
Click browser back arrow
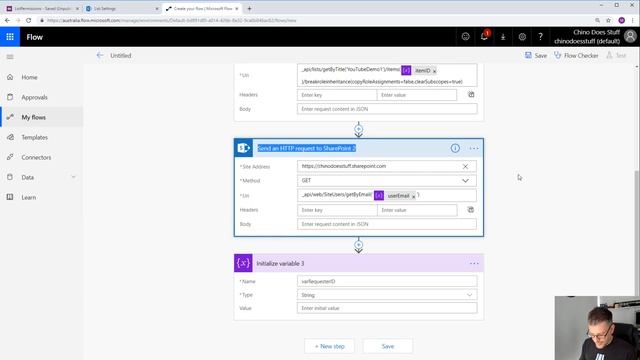coord(7,20)
